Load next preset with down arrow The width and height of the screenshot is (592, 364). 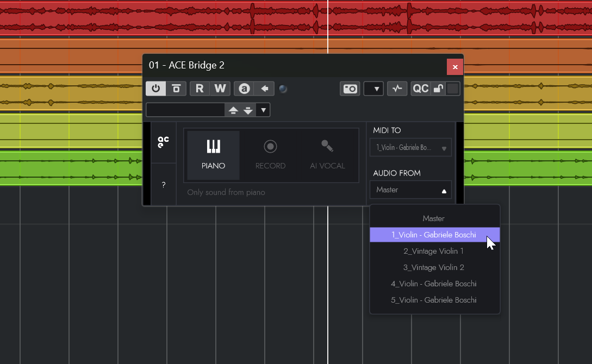pyautogui.click(x=248, y=110)
